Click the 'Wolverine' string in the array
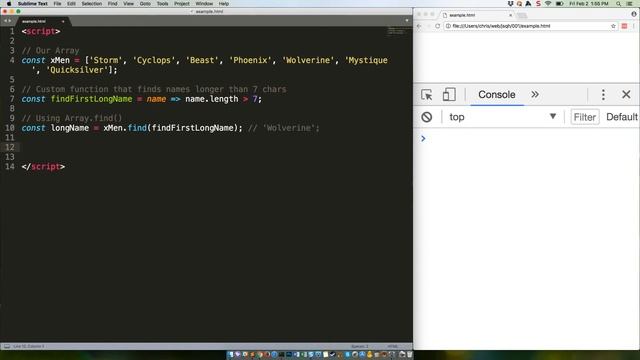This screenshot has width=640, height=360. (x=308, y=60)
